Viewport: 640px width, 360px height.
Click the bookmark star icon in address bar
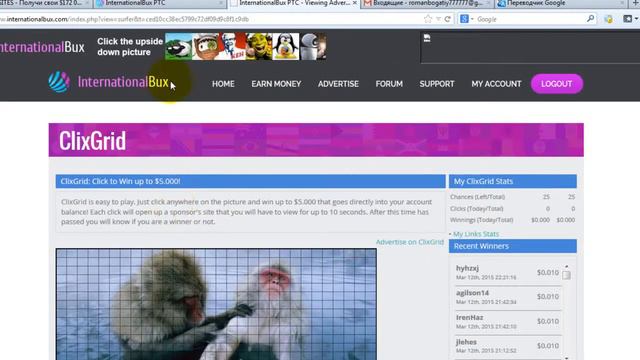click(x=427, y=19)
